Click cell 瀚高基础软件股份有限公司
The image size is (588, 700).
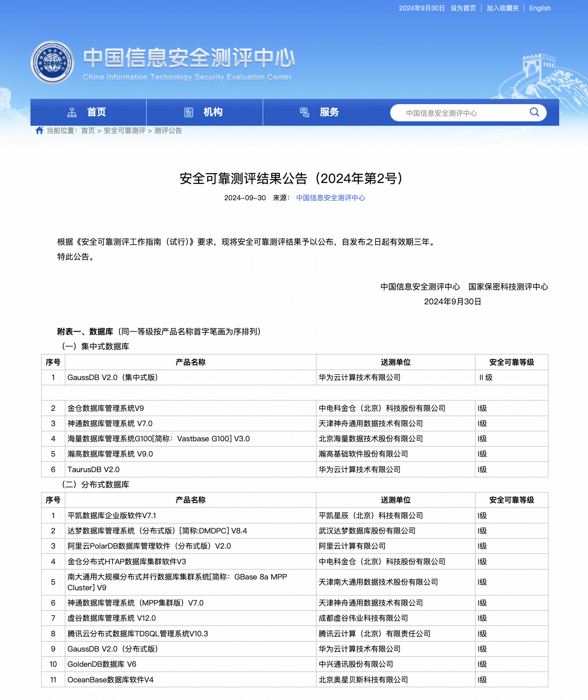coord(396,454)
